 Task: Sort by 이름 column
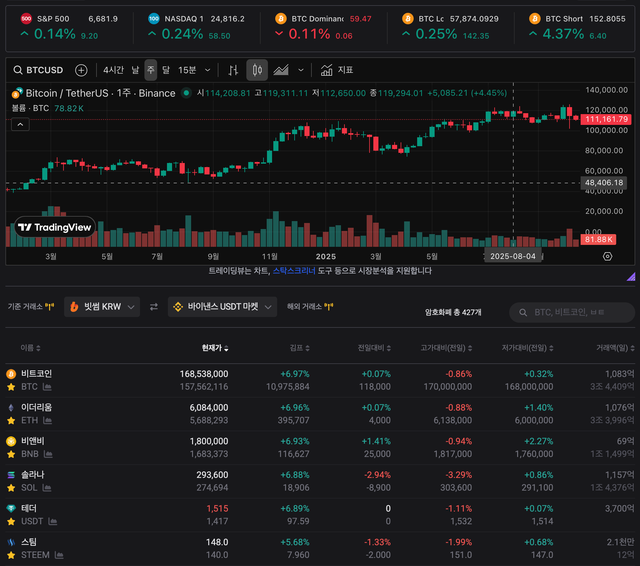pyautogui.click(x=31, y=348)
